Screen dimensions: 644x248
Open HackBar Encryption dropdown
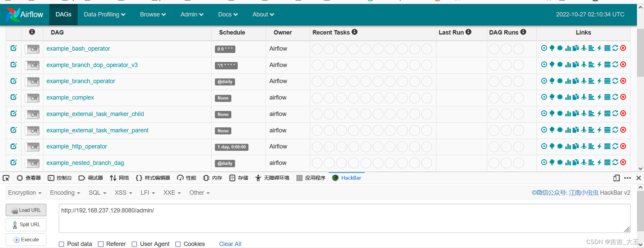[x=25, y=193]
